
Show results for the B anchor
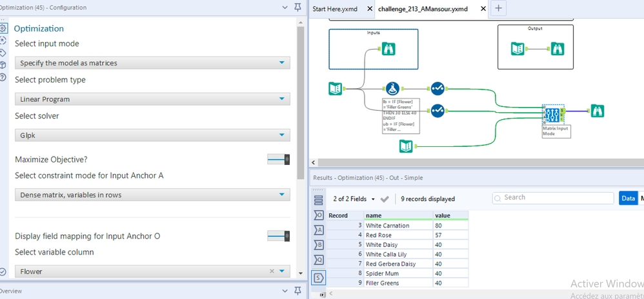point(319,246)
